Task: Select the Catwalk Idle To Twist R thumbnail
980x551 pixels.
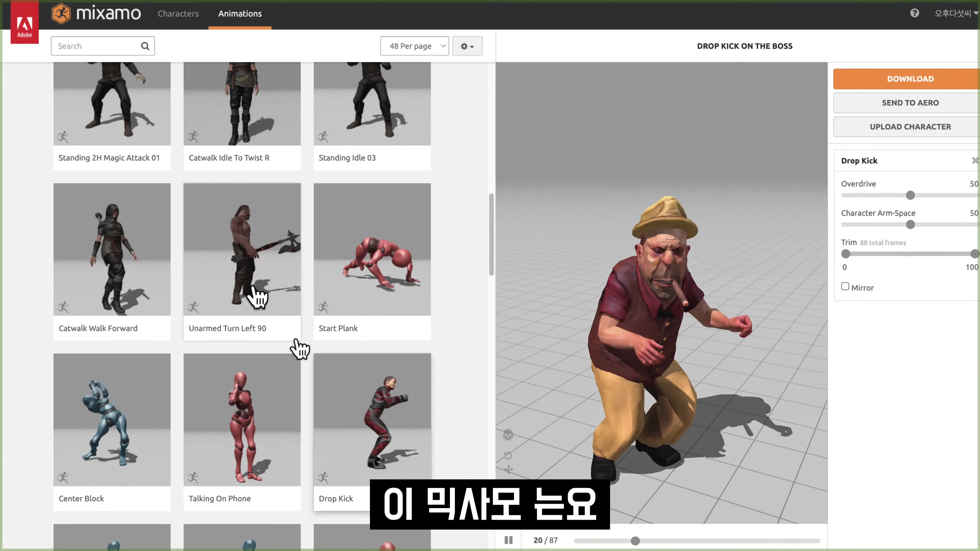Action: click(x=242, y=103)
